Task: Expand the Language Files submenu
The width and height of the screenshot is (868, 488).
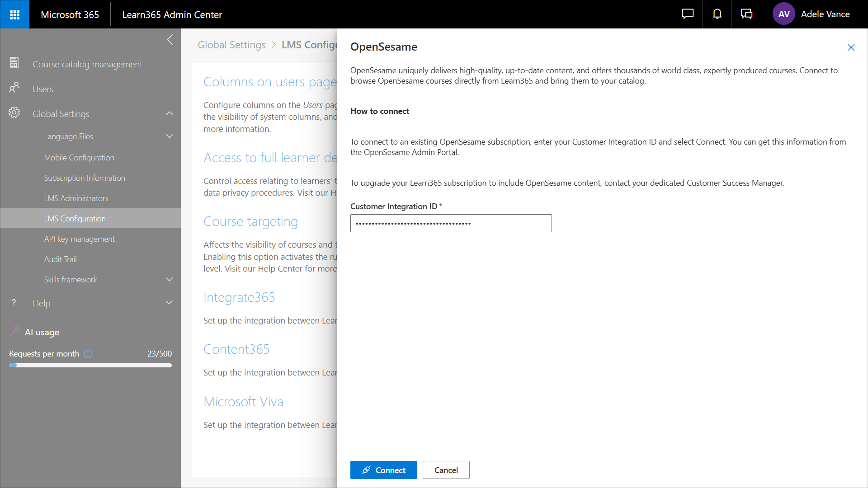Action: [x=170, y=136]
